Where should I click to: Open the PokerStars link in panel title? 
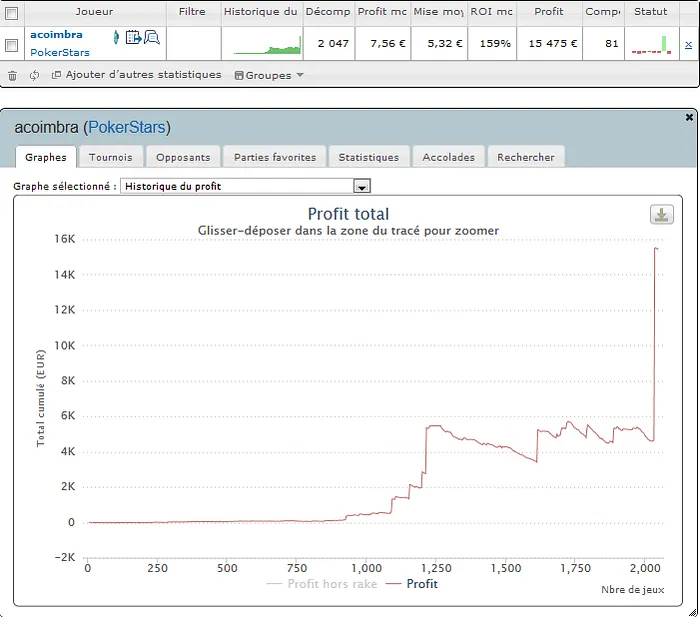coord(127,127)
